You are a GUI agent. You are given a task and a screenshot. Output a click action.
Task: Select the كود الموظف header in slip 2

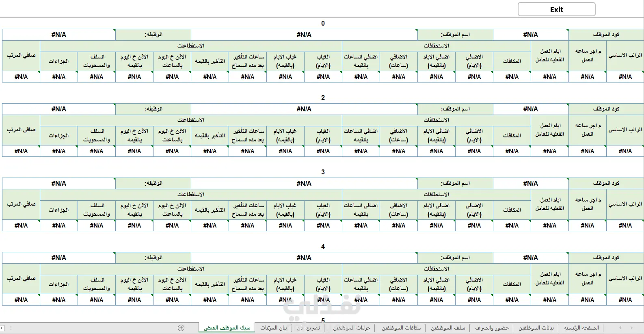(606, 109)
